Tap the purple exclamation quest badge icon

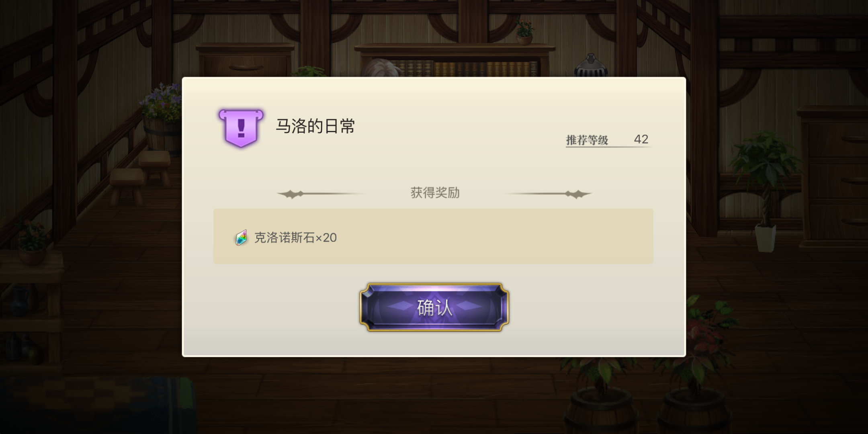coord(241,128)
